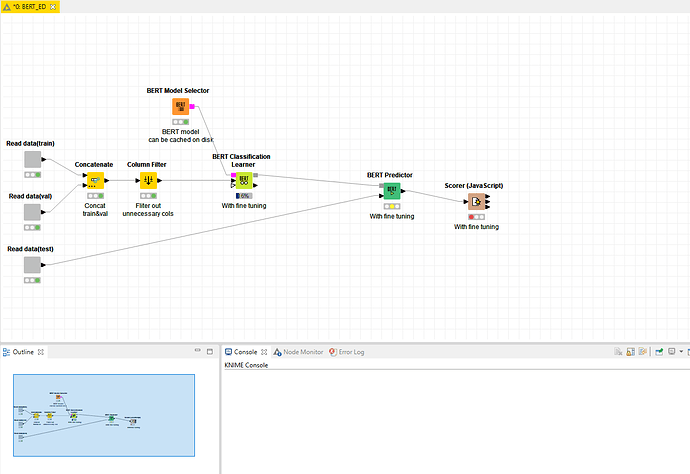The width and height of the screenshot is (690, 474).
Task: Close the Console view tab
Action: (264, 352)
